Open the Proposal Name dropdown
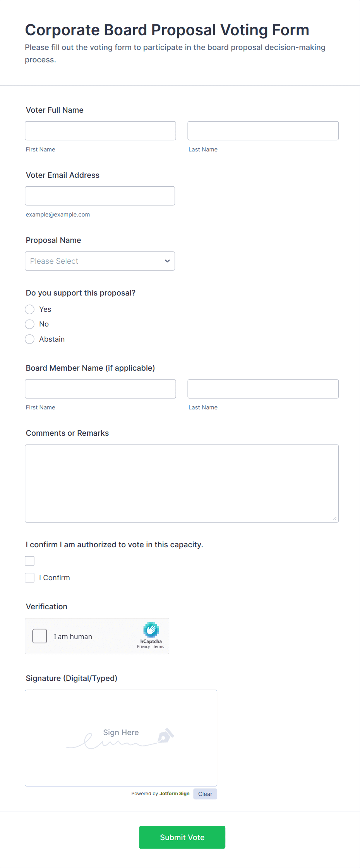 [x=100, y=261]
